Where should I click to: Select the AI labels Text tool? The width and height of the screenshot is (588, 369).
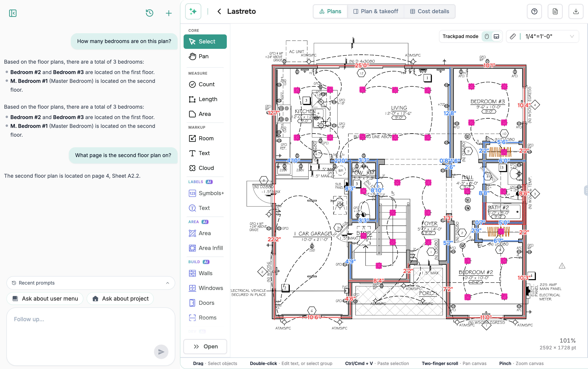[x=205, y=208]
